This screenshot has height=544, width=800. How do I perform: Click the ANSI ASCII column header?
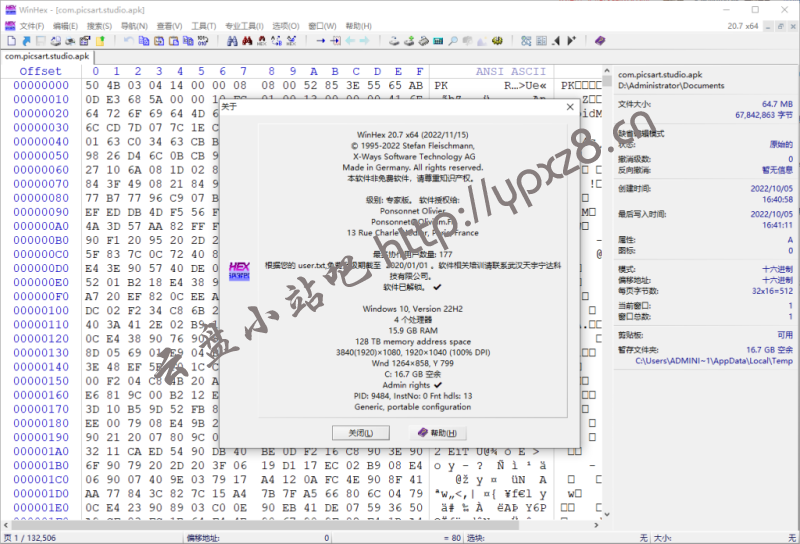511,71
